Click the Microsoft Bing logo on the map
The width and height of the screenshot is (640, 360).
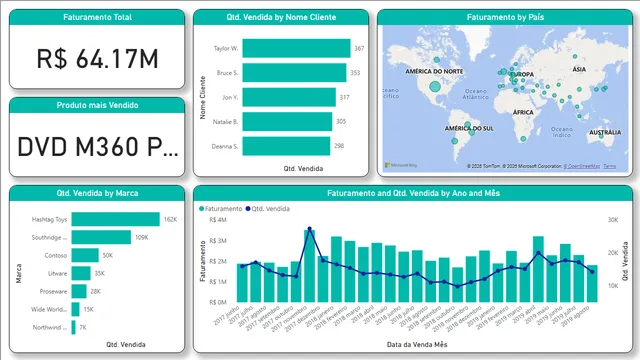pyautogui.click(x=401, y=165)
